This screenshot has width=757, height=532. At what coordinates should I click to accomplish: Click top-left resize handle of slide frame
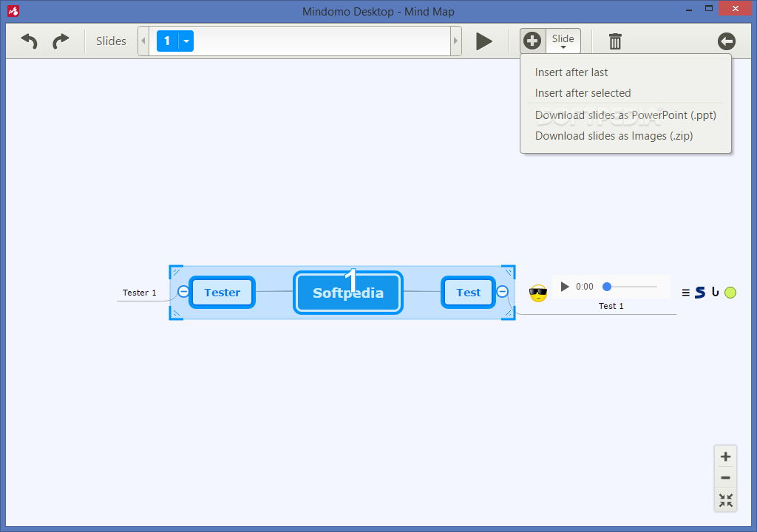point(176,272)
